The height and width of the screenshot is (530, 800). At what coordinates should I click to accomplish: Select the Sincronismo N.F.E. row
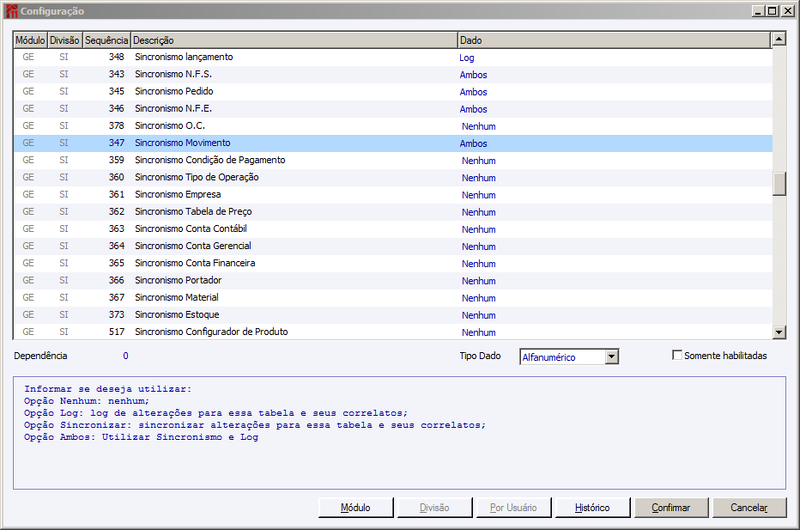click(393, 109)
